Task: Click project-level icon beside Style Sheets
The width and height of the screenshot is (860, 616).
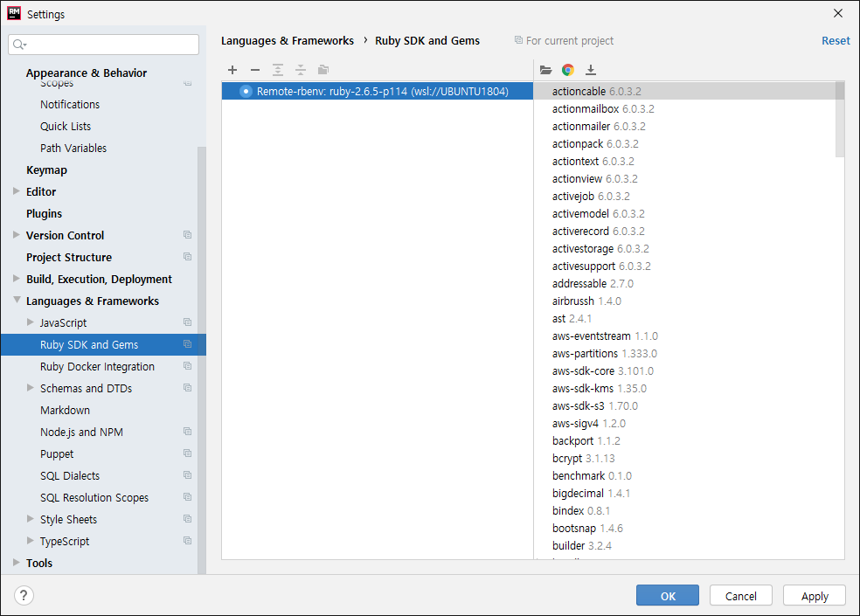Action: click(x=188, y=519)
